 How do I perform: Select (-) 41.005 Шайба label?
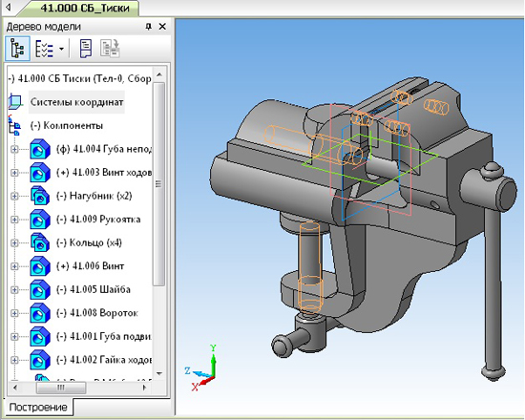(94, 289)
